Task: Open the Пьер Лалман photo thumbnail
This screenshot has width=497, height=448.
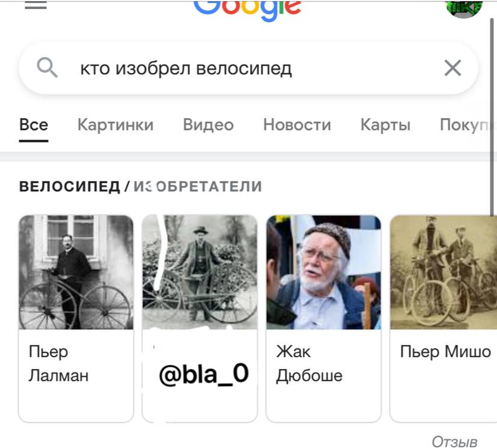Action: pos(76,272)
